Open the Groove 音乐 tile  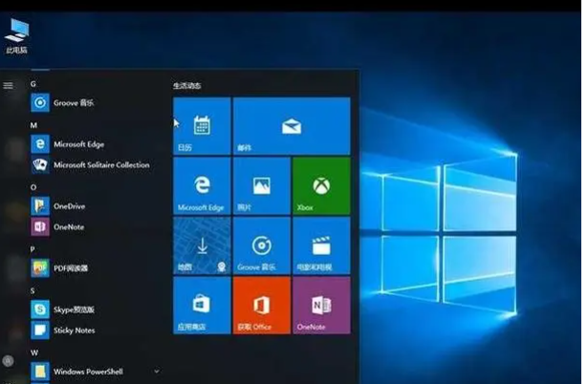262,245
